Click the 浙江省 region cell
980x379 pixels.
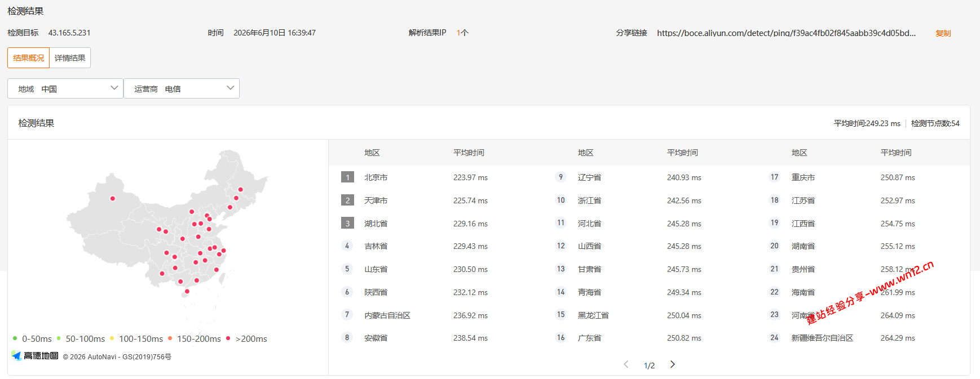pos(589,200)
